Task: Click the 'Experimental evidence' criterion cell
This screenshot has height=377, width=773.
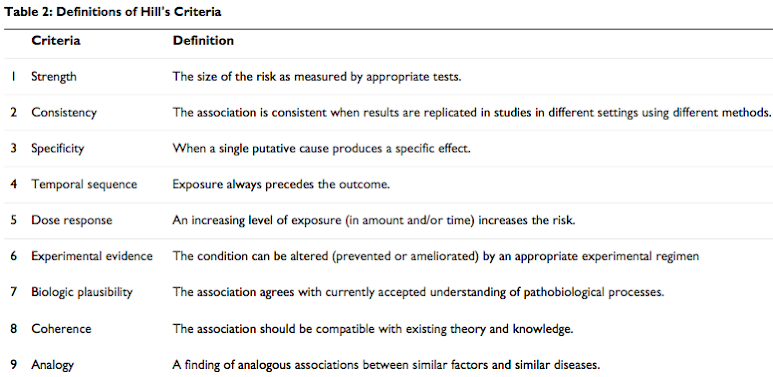Action: [x=92, y=256]
